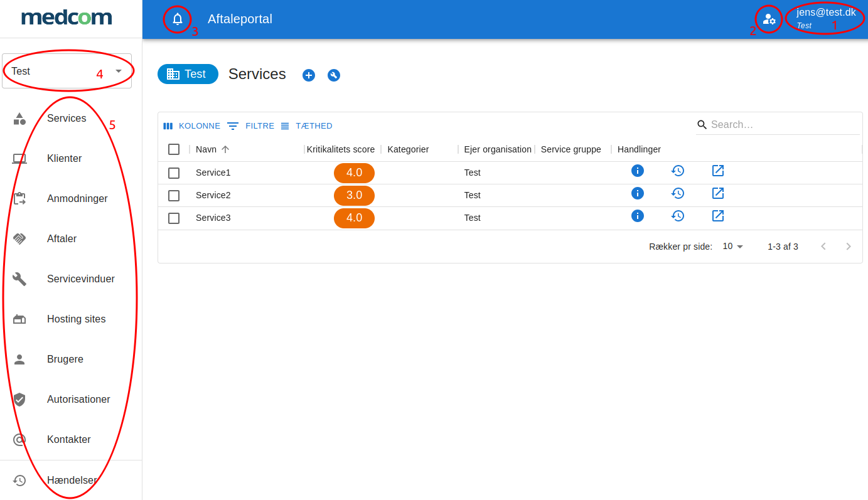
Task: View history icon for Service2
Action: point(678,193)
